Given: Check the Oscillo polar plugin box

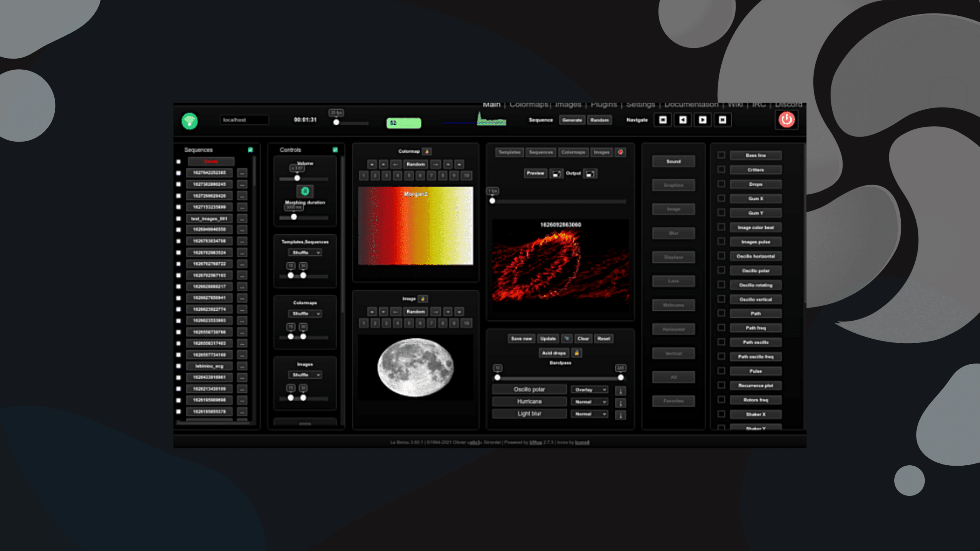Looking at the screenshot, I should coord(721,270).
